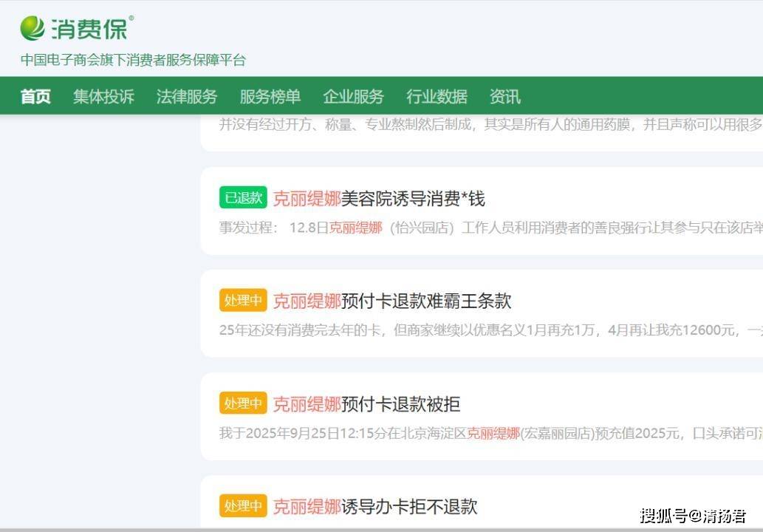
Task: Open the 服务榜单 navigation item
Action: coord(270,97)
